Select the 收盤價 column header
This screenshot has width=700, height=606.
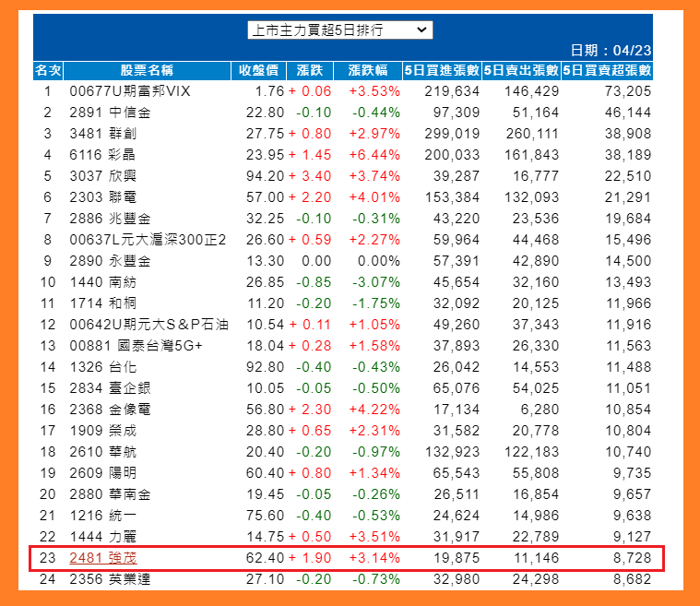click(258, 70)
